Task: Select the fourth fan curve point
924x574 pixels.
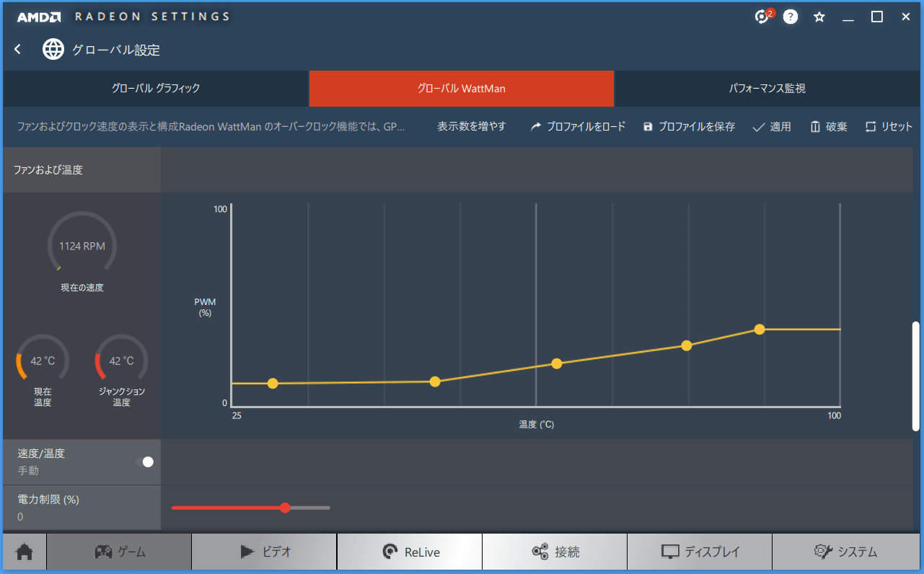Action: [687, 345]
